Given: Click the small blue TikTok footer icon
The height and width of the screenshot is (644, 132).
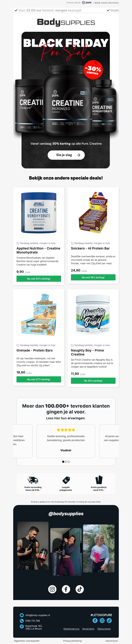Looking at the screenshot, I should tap(109, 621).
